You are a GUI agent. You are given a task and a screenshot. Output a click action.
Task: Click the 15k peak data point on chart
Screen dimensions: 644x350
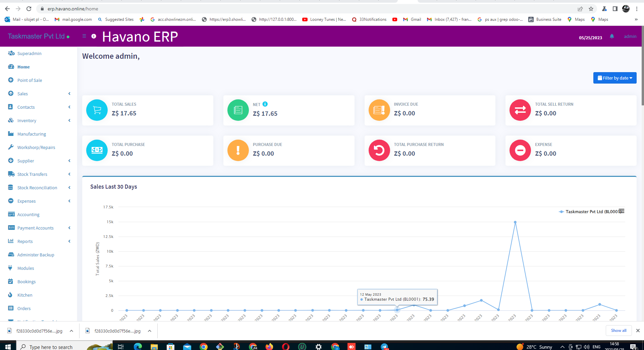[515, 222]
